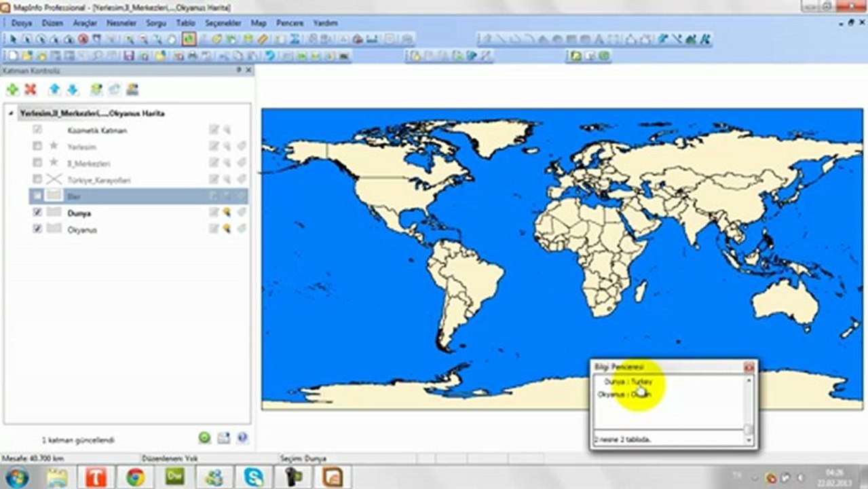Click the blue Sigma statistics icon
The height and width of the screenshot is (489, 868).
[x=293, y=39]
